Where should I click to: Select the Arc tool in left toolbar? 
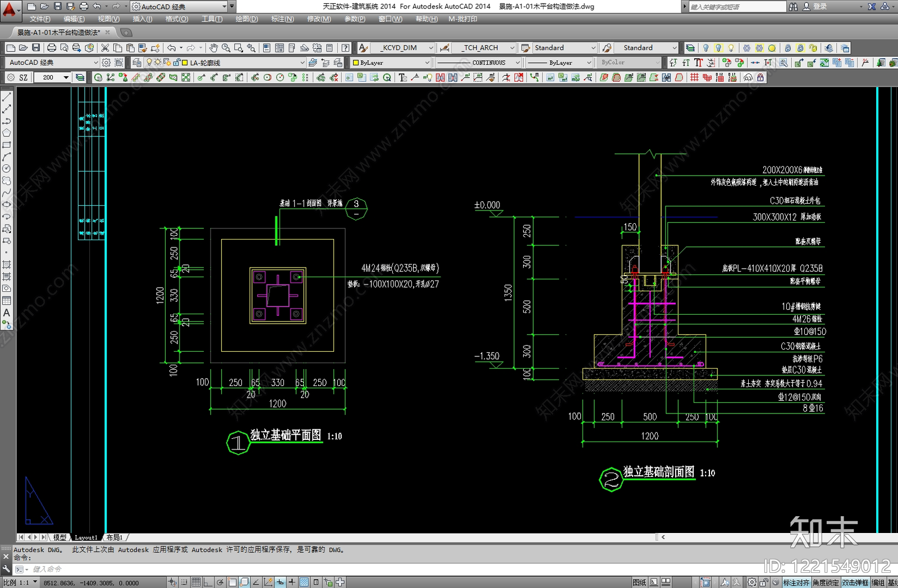click(7, 157)
